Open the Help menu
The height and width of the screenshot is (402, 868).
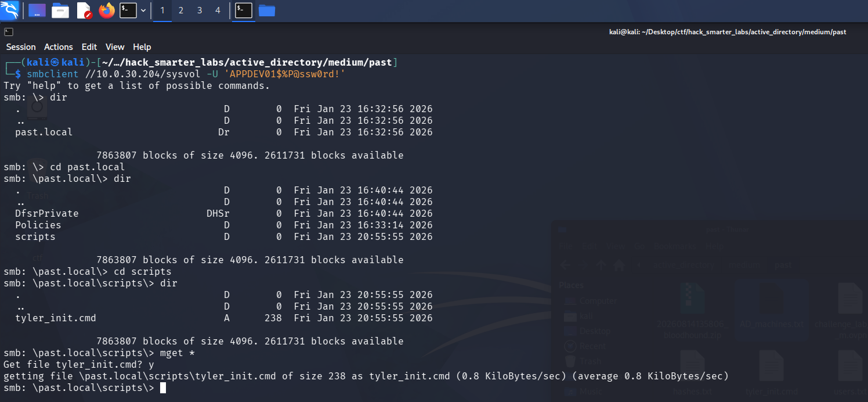[x=142, y=47]
